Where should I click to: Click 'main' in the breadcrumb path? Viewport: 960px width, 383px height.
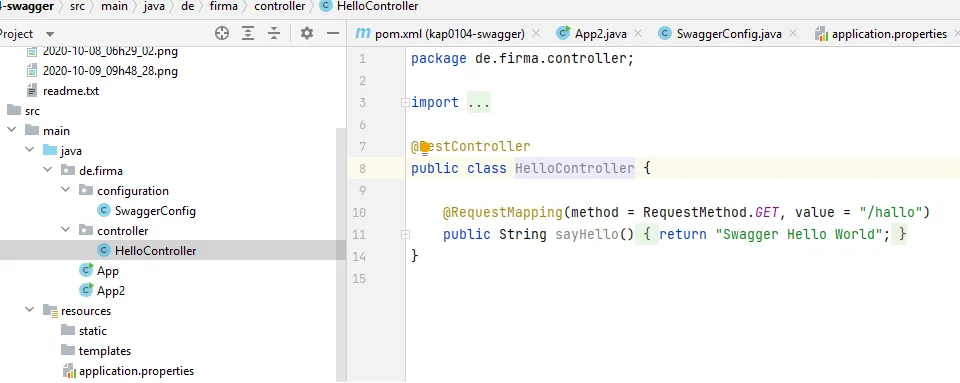[x=114, y=7]
